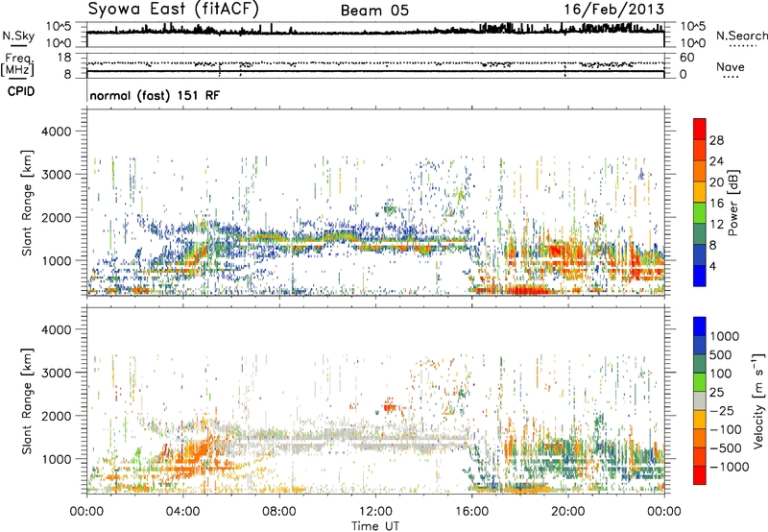Click the '18' frequency axis tick label
The width and height of the screenshot is (768, 532).
[x=64, y=58]
